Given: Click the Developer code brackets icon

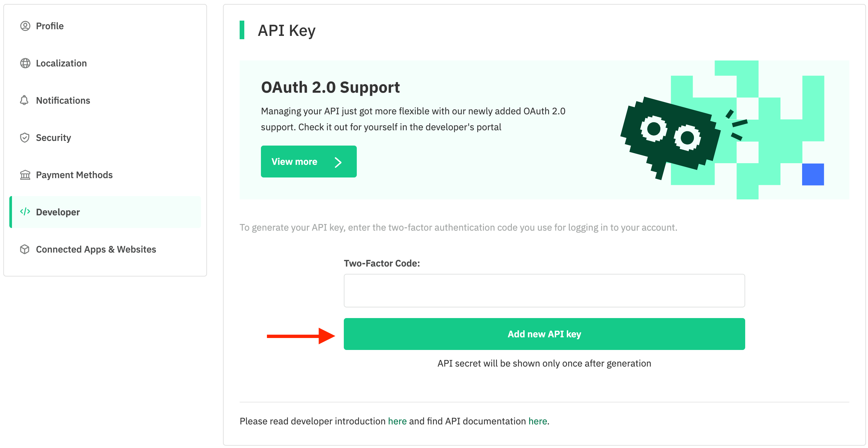Looking at the screenshot, I should tap(25, 212).
